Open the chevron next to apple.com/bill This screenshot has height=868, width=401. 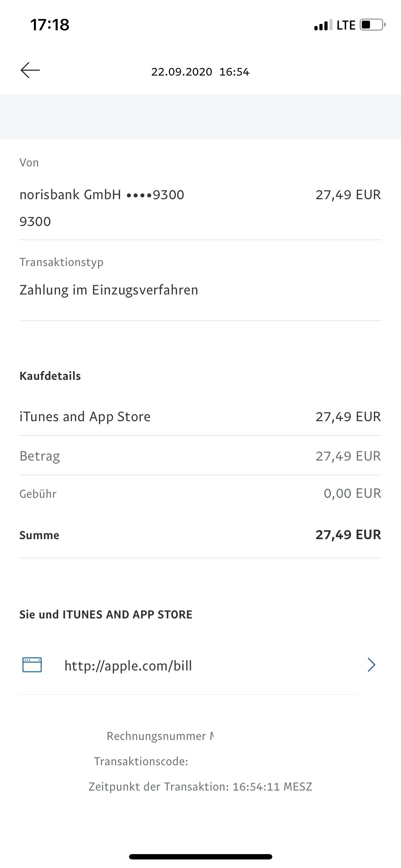(371, 665)
